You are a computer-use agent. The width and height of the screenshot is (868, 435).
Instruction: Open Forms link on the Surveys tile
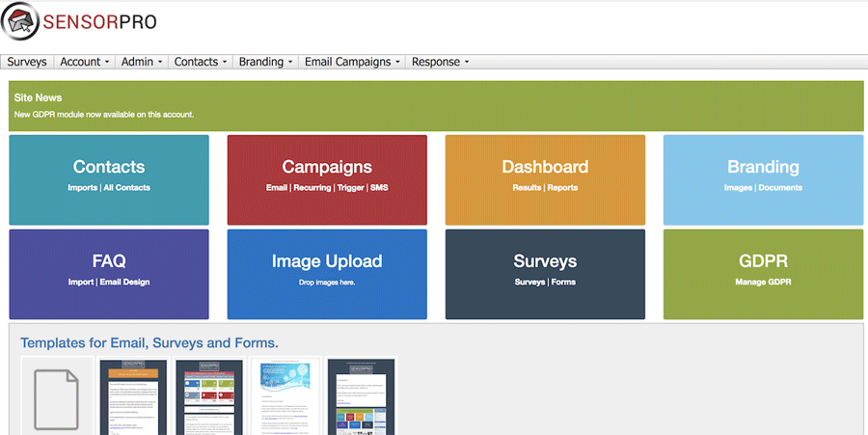pyautogui.click(x=563, y=283)
